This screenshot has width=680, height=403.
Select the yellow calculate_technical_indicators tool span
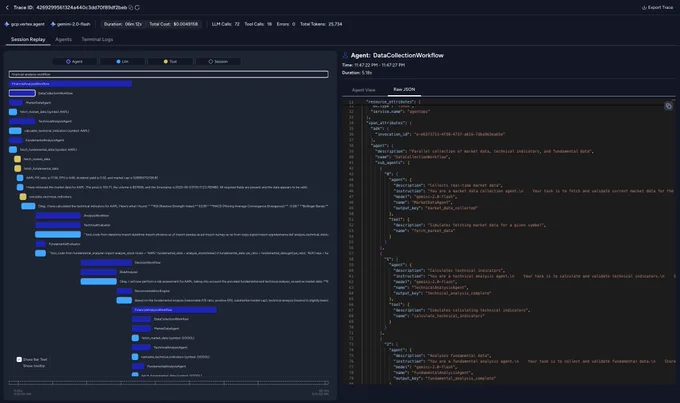23,197
